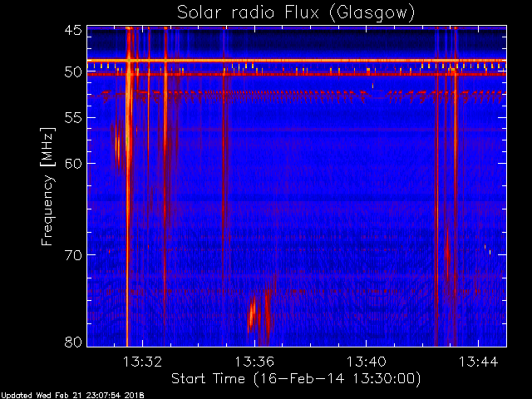Click the bright burst near 13:36 at 78 MHz

pos(252,314)
